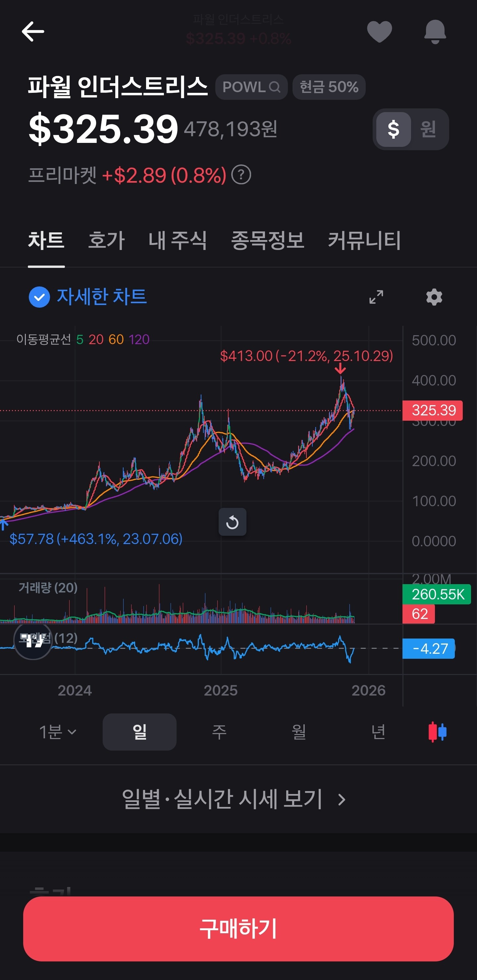This screenshot has width=477, height=980.
Task: Tap the 2026 label on time axis
Action: pos(369,691)
